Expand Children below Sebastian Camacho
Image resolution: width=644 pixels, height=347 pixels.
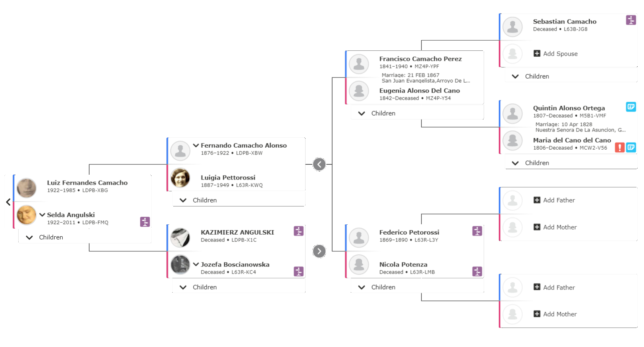tap(531, 76)
